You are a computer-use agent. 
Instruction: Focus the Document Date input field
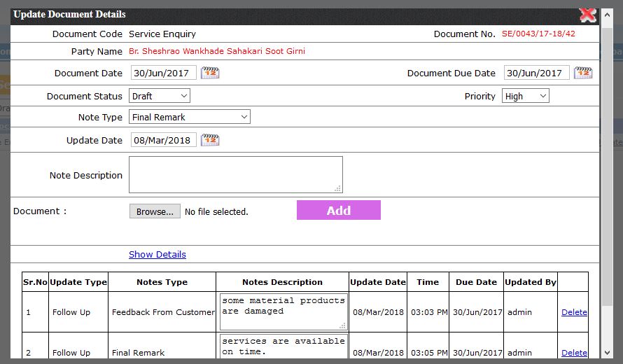pos(164,73)
